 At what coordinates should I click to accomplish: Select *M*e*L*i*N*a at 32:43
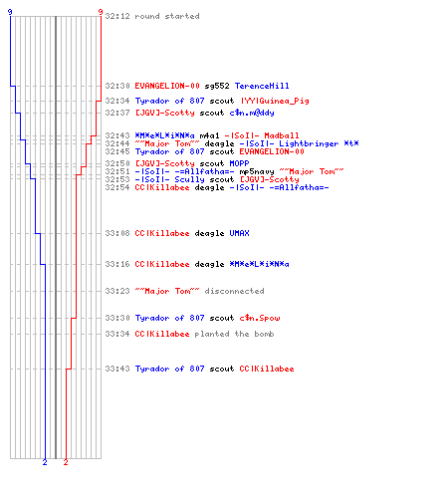pos(164,135)
